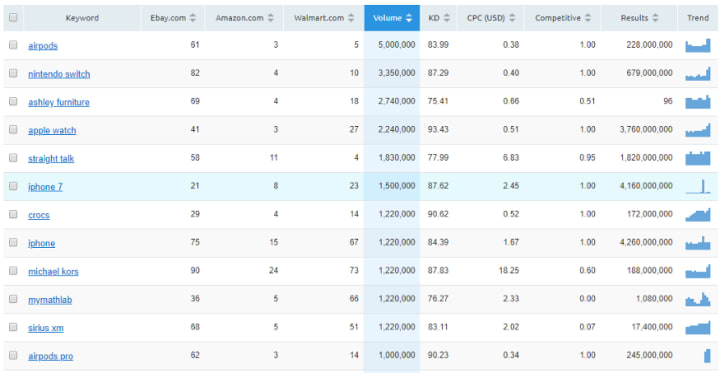Click the 6.83 CPC value
This screenshot has width=720, height=373.
tap(511, 158)
